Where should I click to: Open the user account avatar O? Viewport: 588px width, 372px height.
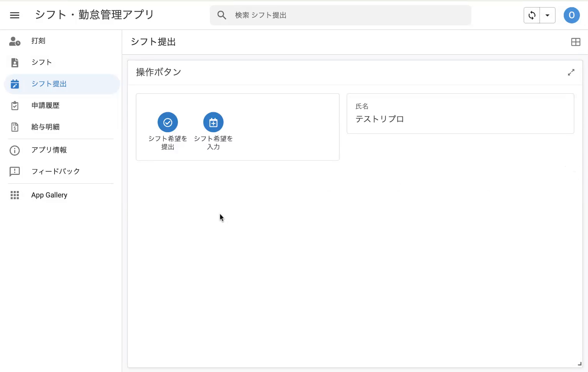click(571, 15)
